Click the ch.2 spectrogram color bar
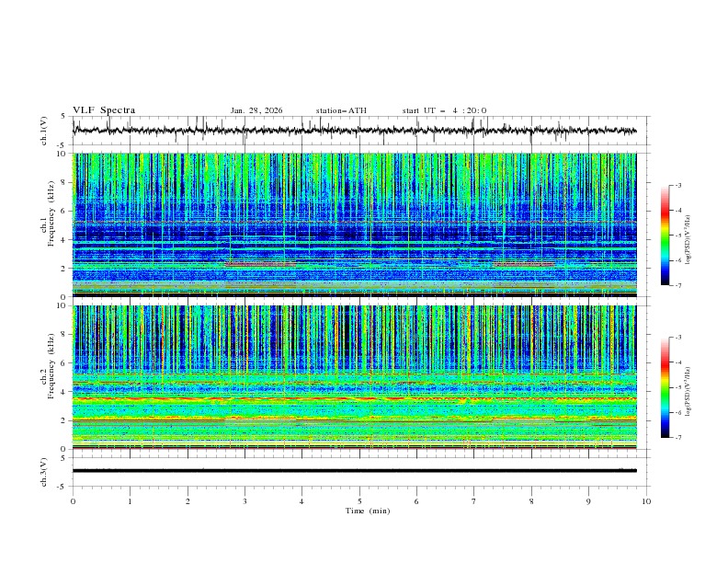Screen dimensions: 728x563 [665, 387]
